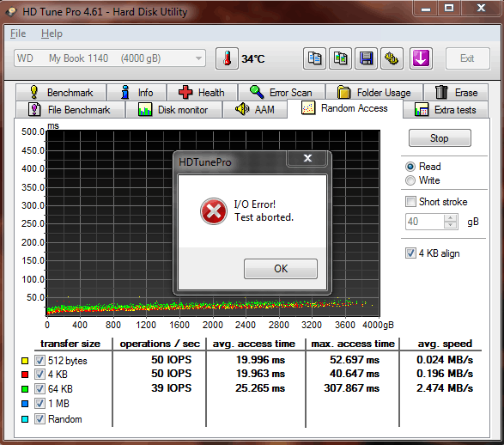Enable the Short stroke checkbox
Image resolution: width=504 pixels, height=445 pixels.
pyautogui.click(x=410, y=202)
